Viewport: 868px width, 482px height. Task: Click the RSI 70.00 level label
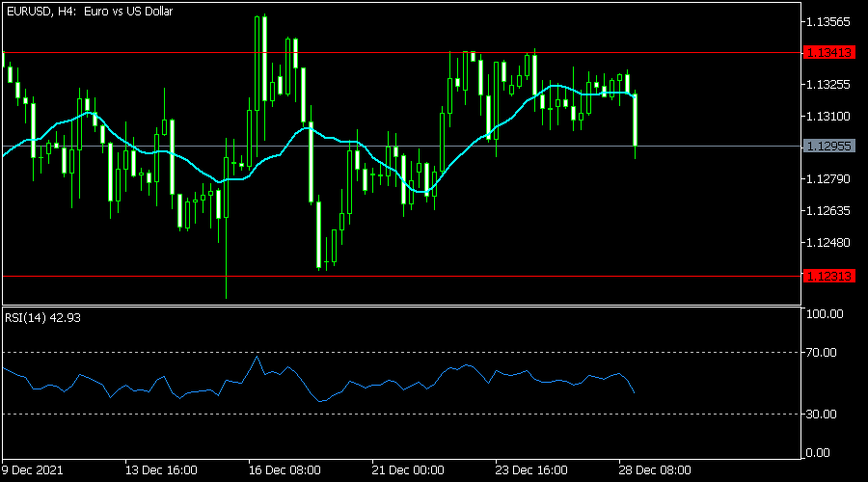(x=822, y=353)
